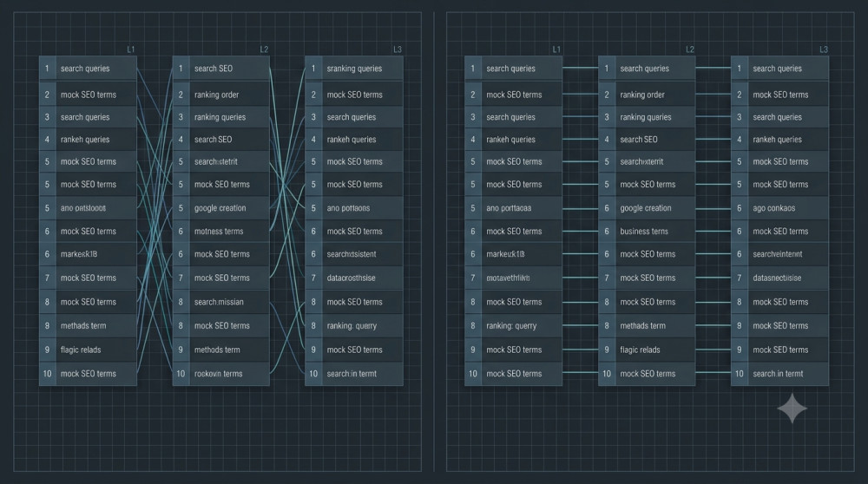The width and height of the screenshot is (868, 484).
Task: Click "mock SEO terms" numbered 7, straight-lines panel
Action: click(x=647, y=278)
